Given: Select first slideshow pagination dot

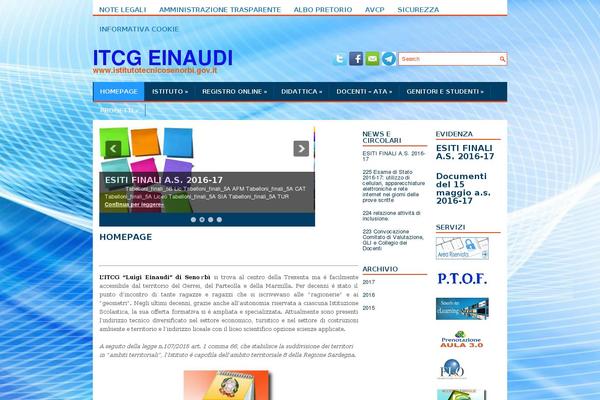Looking at the screenshot, I should 193,220.
